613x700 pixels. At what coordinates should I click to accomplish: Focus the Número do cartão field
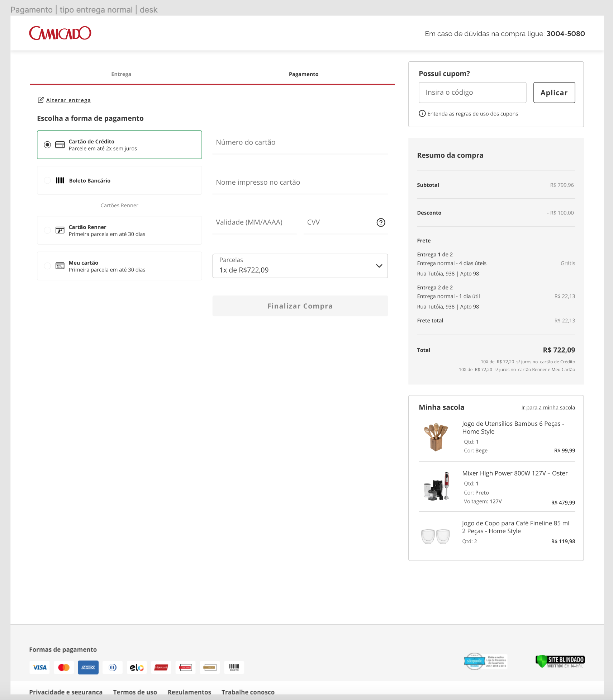(300, 143)
